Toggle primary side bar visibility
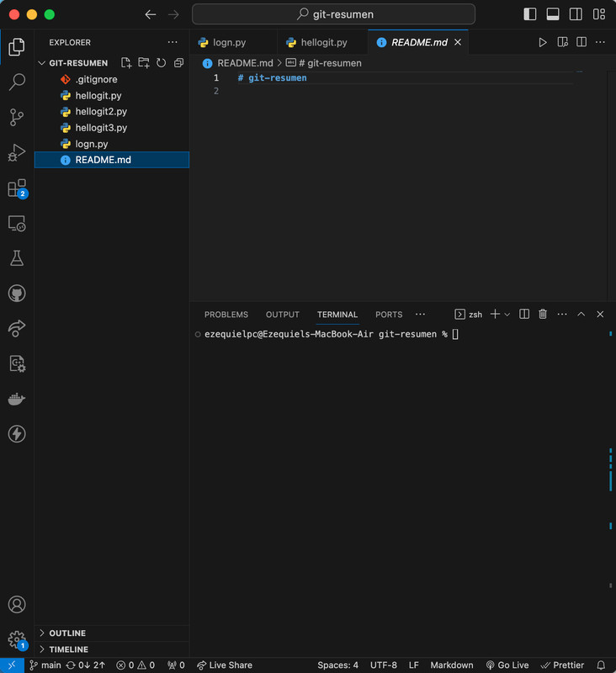The width and height of the screenshot is (616, 673). click(529, 14)
